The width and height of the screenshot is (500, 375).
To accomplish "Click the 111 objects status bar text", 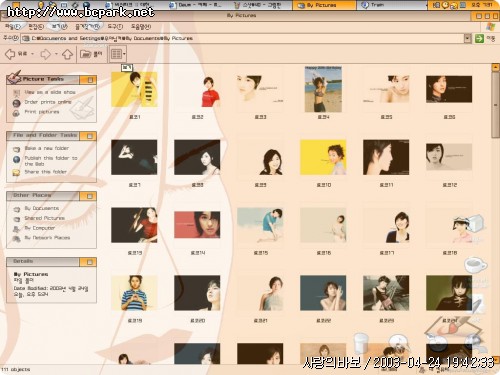I will pyautogui.click(x=16, y=369).
